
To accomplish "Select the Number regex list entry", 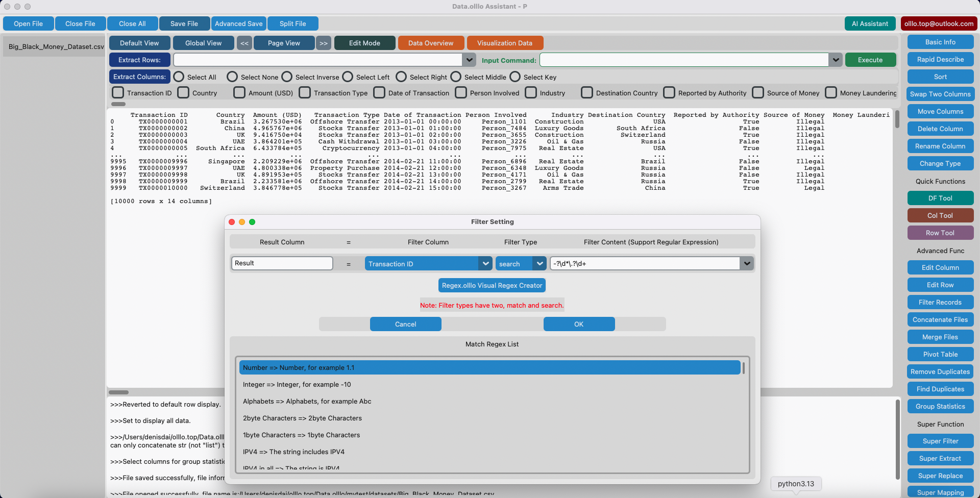I will coord(489,368).
